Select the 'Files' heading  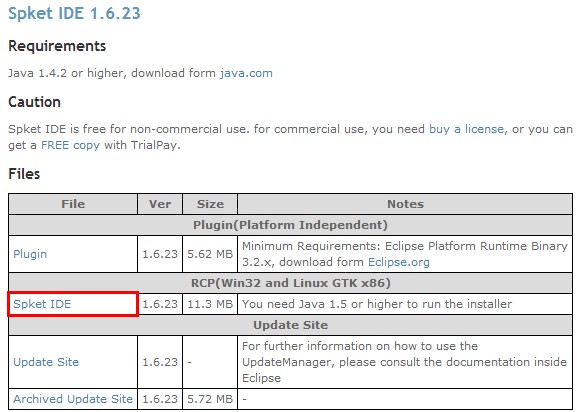[x=24, y=174]
